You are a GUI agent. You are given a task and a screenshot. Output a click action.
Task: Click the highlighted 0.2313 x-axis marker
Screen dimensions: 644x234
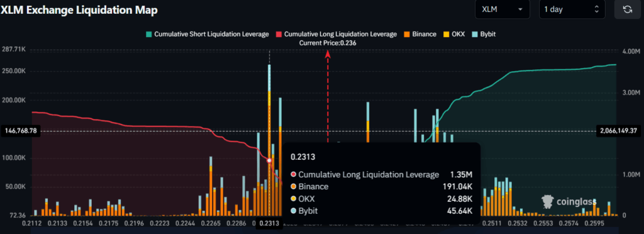coord(269,224)
